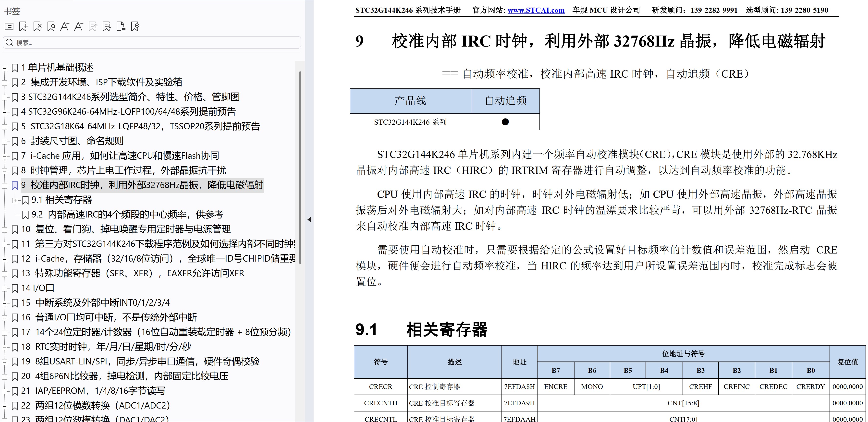868x422 pixels.
Task: Click the 书签 panel title
Action: point(12,11)
